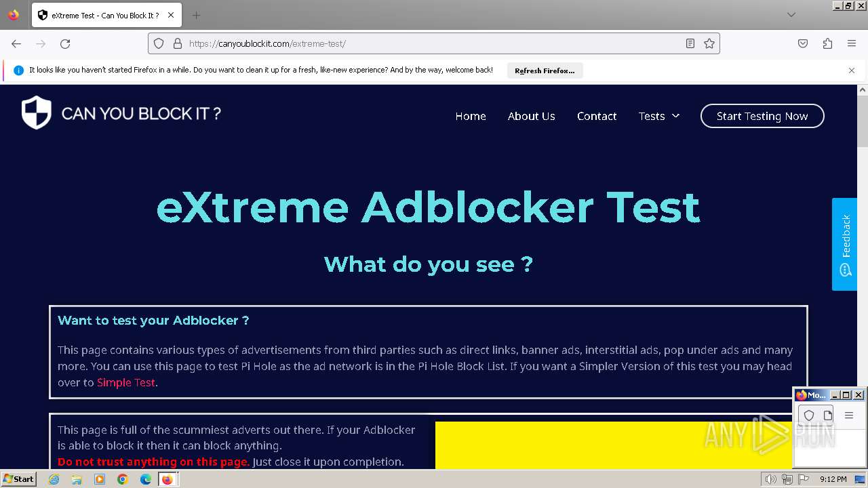
Task: Open the Contact navigation link
Action: click(x=597, y=116)
